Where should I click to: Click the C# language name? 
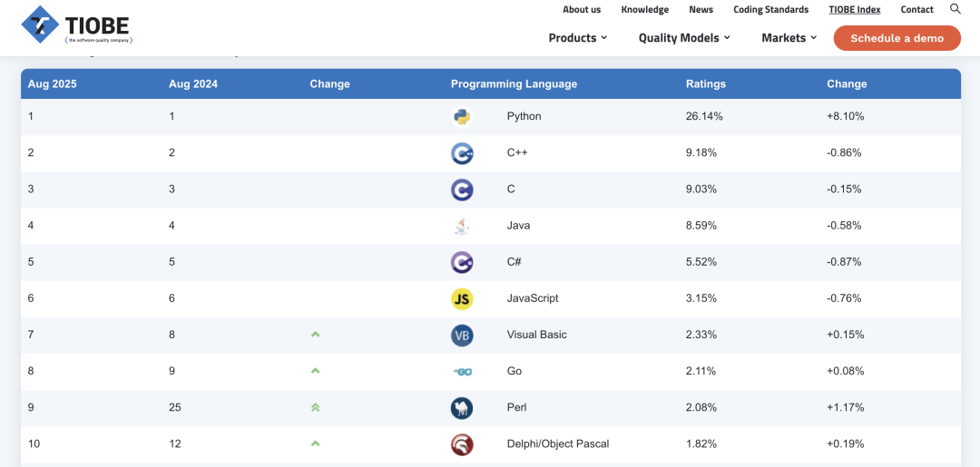tap(514, 261)
